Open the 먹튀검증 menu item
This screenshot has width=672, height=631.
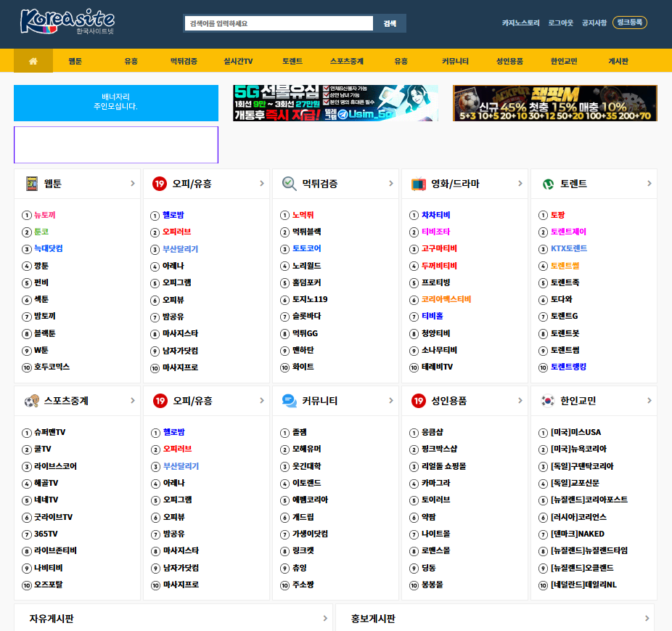coord(184,61)
